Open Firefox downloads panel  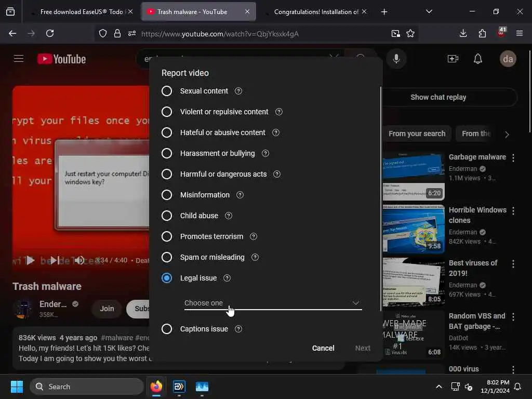(463, 33)
